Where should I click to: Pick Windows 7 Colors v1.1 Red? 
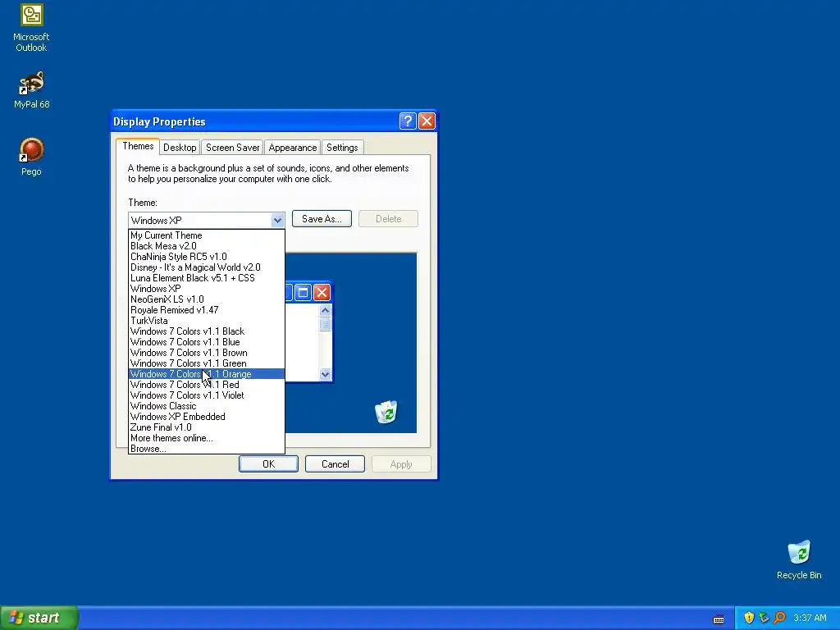[x=207, y=385]
